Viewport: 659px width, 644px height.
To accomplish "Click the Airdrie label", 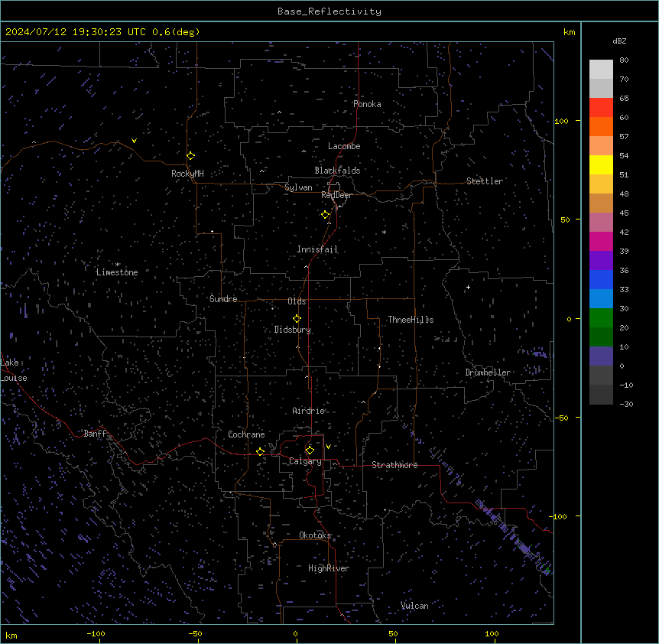I will coord(309,411).
